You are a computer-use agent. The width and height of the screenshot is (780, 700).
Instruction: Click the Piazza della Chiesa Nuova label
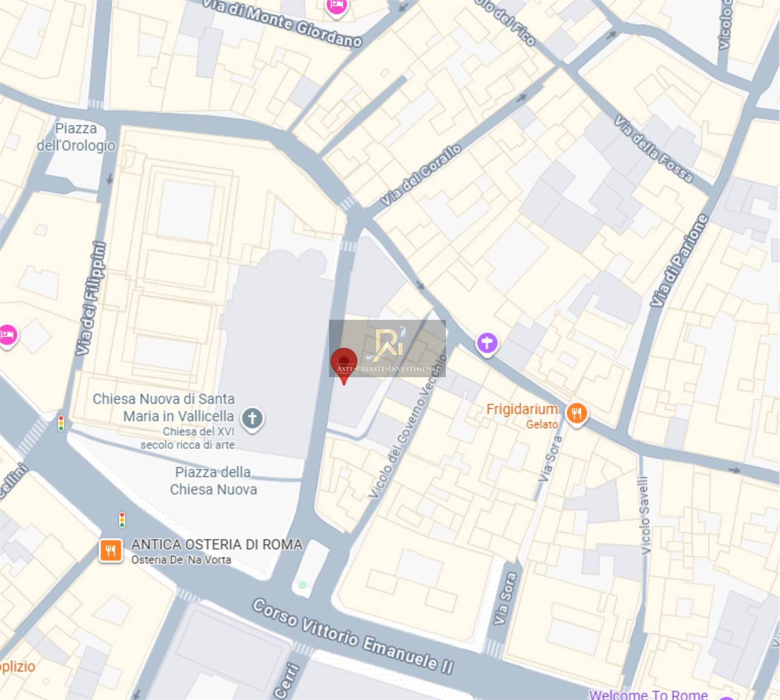point(214,481)
